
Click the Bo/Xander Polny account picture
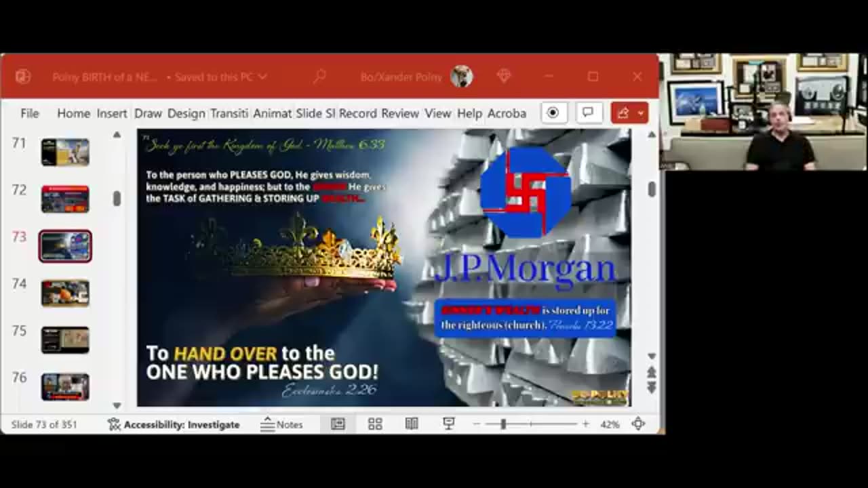coord(462,77)
